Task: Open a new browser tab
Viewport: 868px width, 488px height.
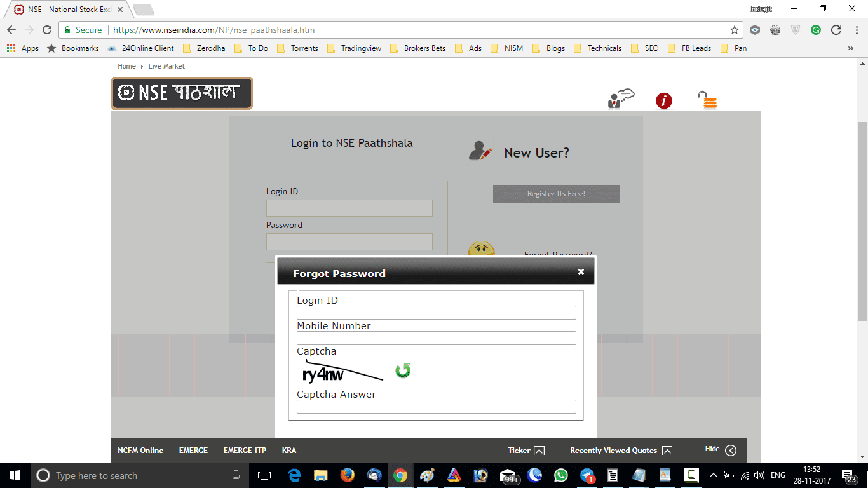Action: [143, 10]
